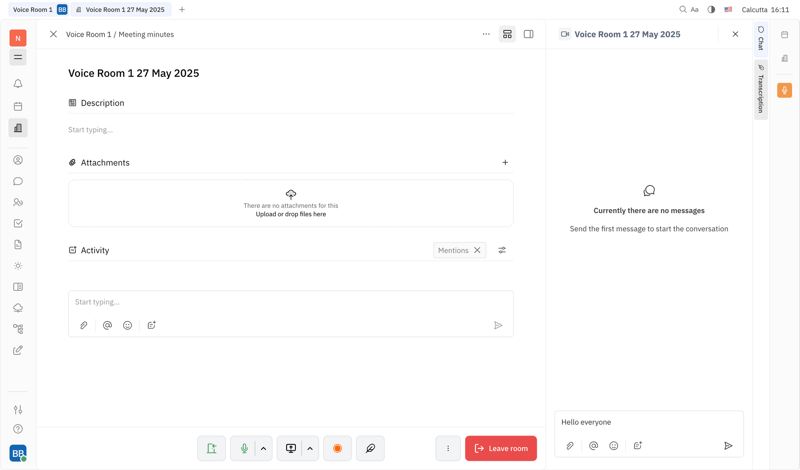Open the documents icon in the left sidebar

18,244
